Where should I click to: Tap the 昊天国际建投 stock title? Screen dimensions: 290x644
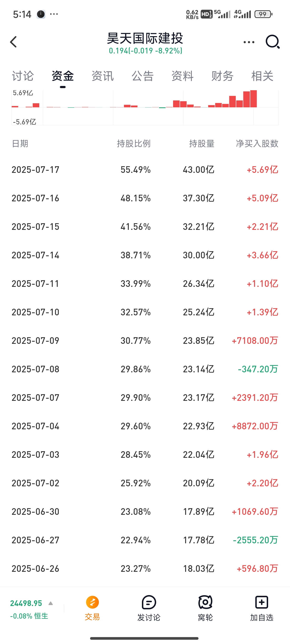click(145, 38)
